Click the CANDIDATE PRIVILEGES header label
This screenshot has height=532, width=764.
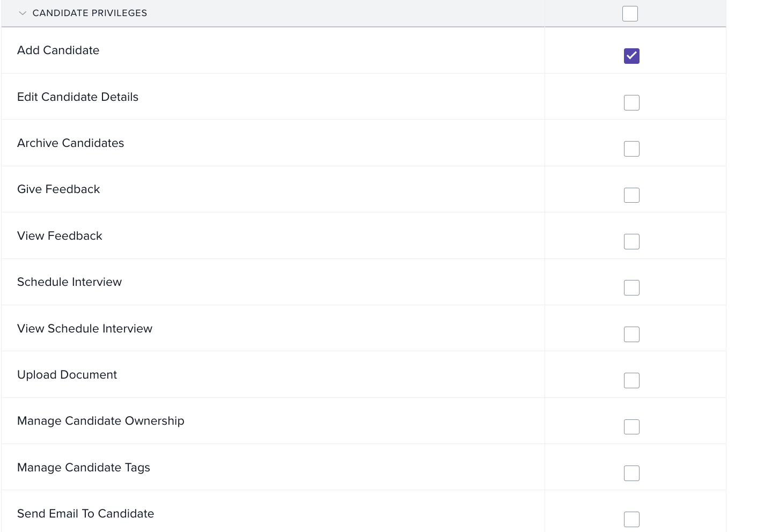(x=90, y=13)
